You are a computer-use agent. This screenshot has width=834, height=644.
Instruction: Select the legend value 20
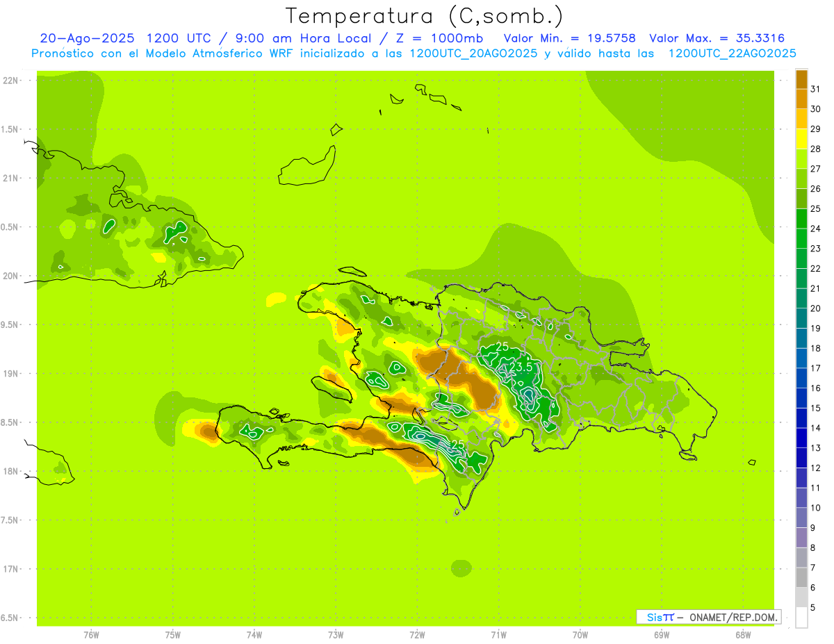click(x=815, y=308)
